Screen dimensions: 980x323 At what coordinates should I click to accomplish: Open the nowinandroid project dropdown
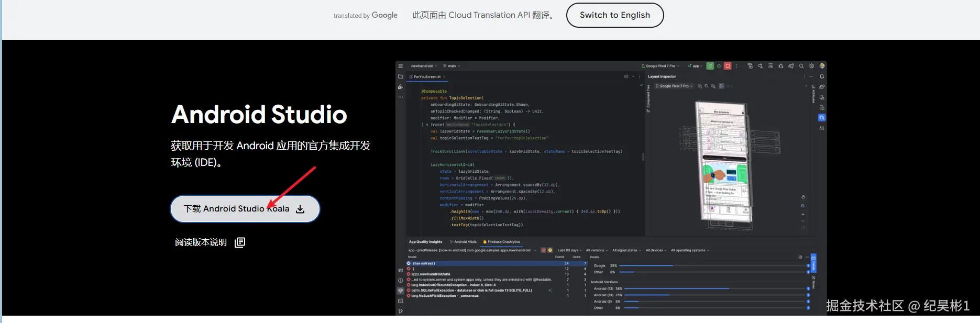coord(424,66)
